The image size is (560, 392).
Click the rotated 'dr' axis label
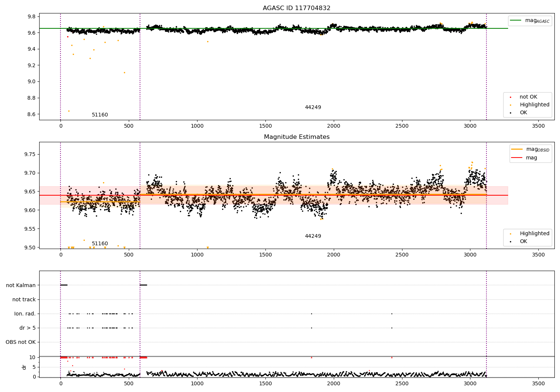(x=24, y=367)
